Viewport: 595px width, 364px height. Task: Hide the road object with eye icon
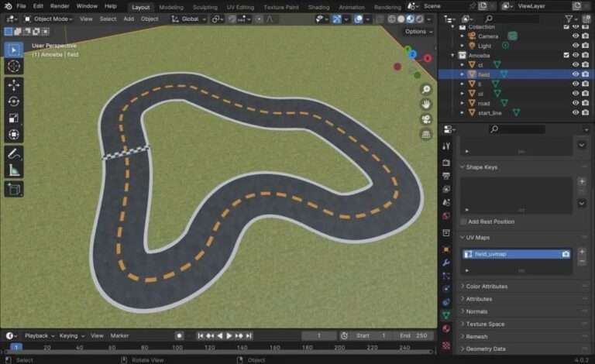pyautogui.click(x=575, y=103)
